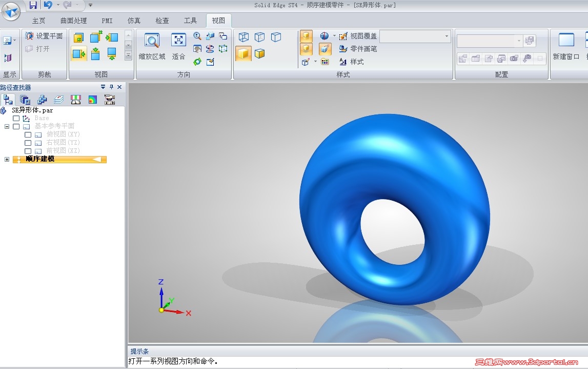Viewport: 588px width, 369px height.
Task: Open the section view dropdown arrow
Action: pyautogui.click(x=335, y=36)
